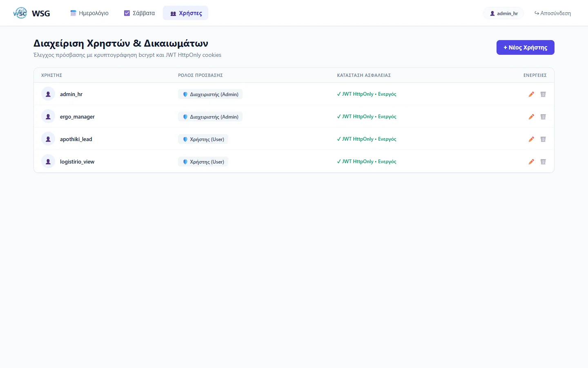Screen dimensions: 588x368
Task: Click the WSG brand name
Action: [x=41, y=13]
